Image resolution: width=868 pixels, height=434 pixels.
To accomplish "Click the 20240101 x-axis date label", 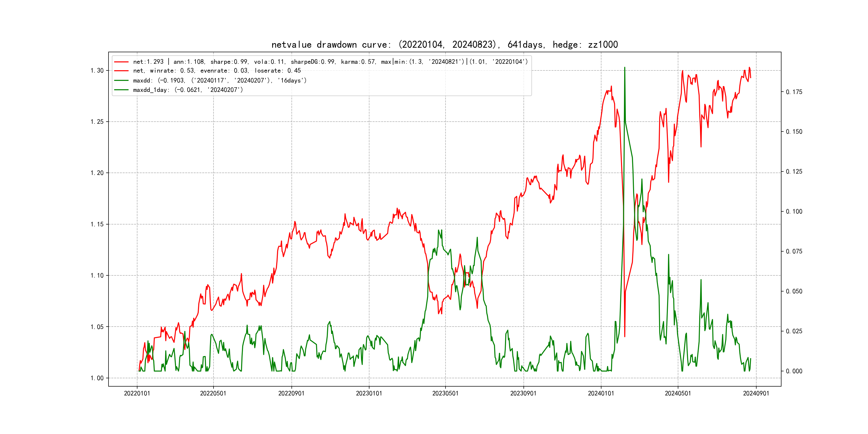I will pyautogui.click(x=601, y=393).
